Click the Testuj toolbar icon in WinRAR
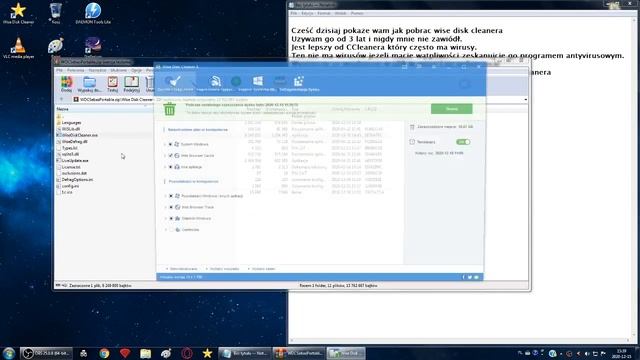This screenshot has width=640, height=360. (x=112, y=84)
